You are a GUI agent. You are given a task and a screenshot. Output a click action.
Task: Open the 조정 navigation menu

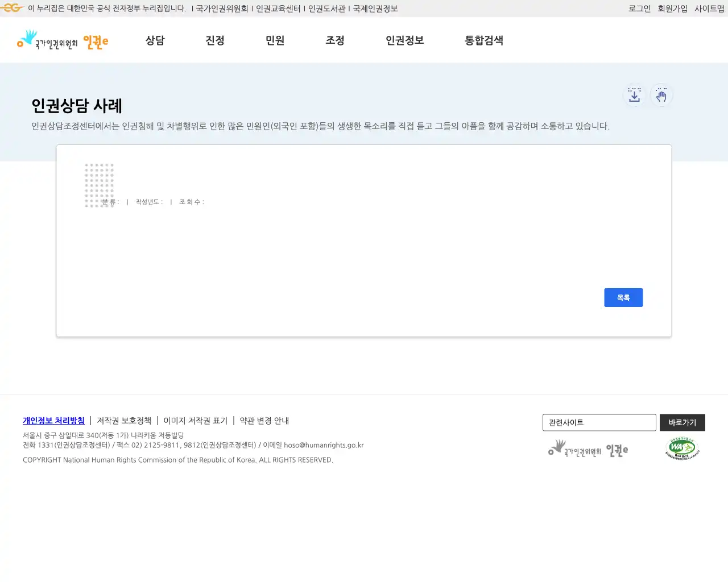335,40
